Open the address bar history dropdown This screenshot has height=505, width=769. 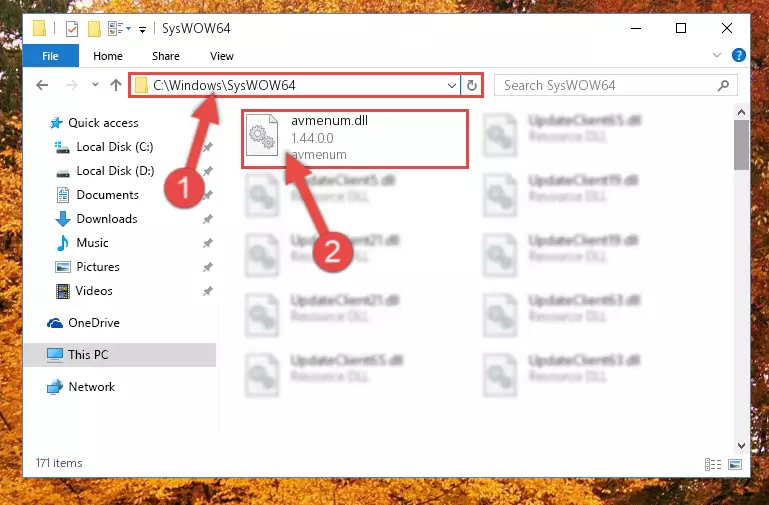click(452, 86)
